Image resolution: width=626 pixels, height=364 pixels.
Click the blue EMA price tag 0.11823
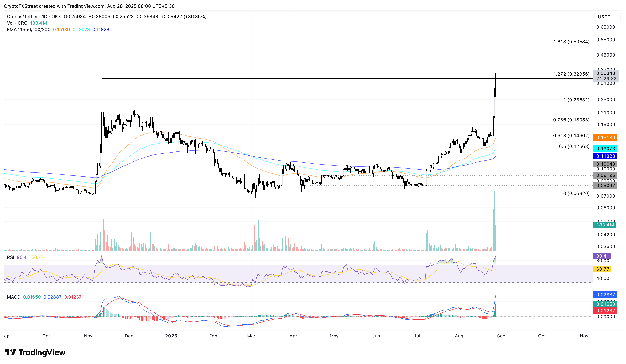tap(605, 156)
